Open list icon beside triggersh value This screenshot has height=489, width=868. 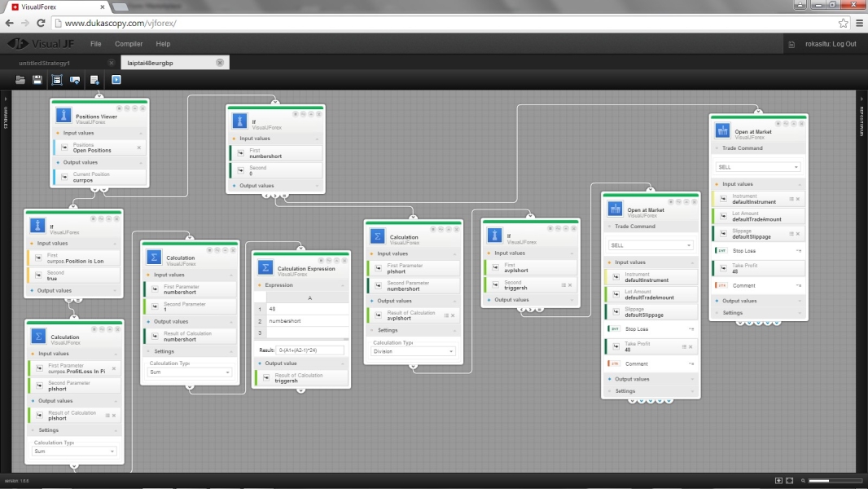tap(563, 285)
